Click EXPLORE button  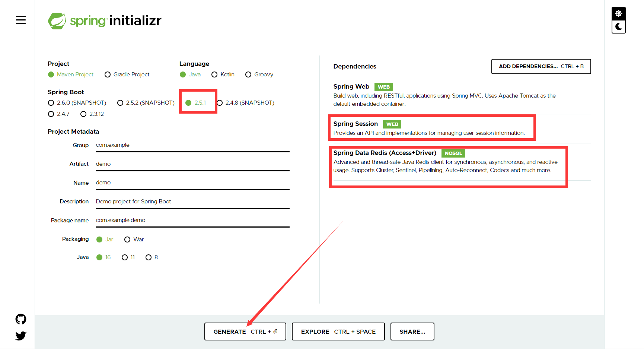338,331
